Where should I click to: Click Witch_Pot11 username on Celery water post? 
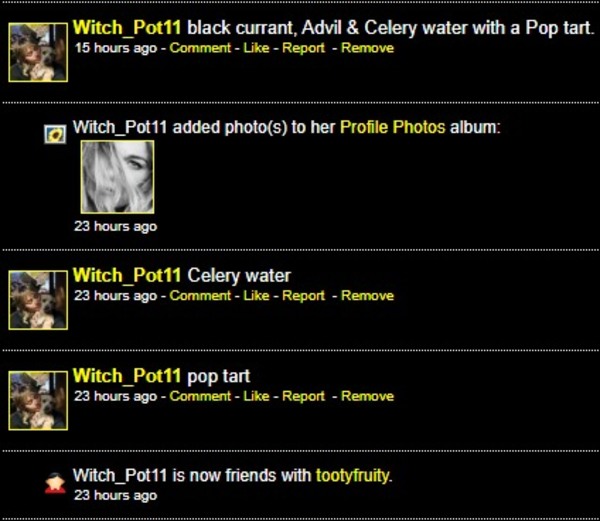(127, 275)
